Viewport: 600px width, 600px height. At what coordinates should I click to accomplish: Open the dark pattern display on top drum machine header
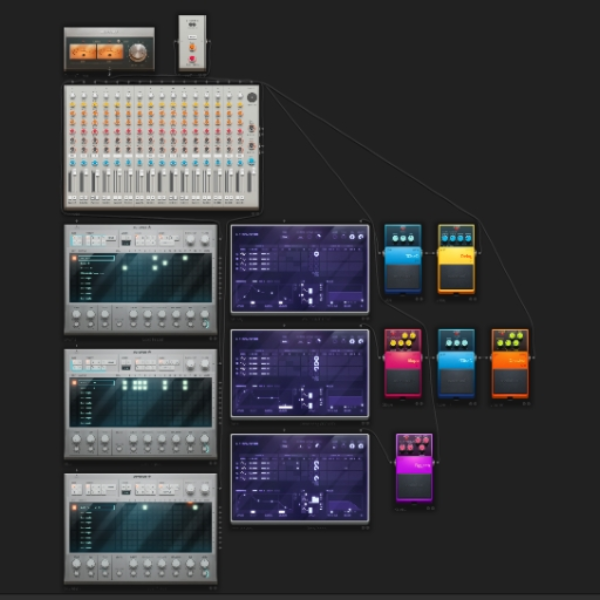(126, 242)
